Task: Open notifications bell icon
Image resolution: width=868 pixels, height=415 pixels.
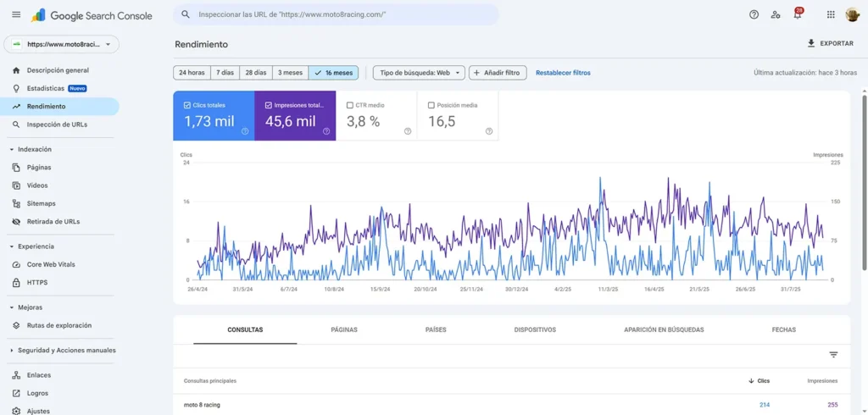Action: 797,14
